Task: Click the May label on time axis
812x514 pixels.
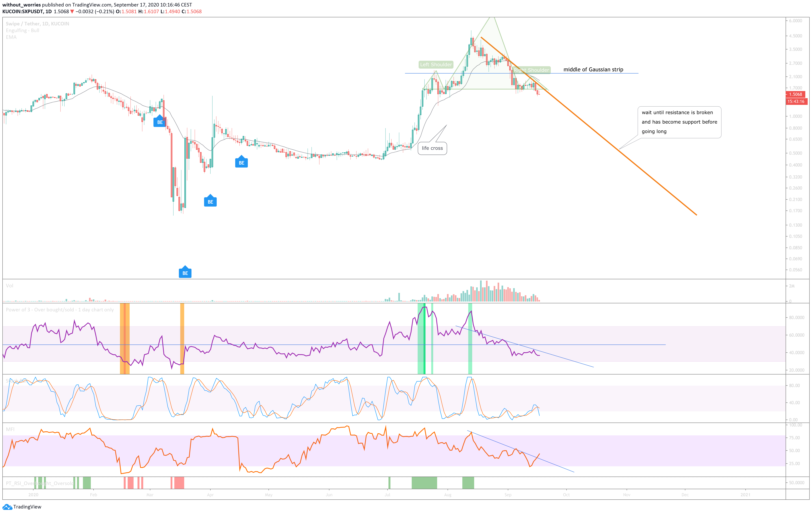Action: pos(269,495)
